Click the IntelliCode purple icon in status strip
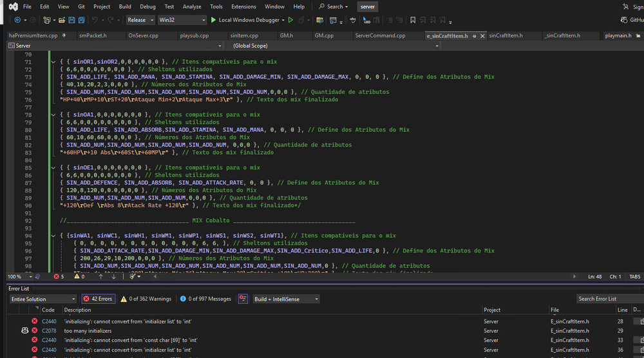 click(x=37, y=277)
